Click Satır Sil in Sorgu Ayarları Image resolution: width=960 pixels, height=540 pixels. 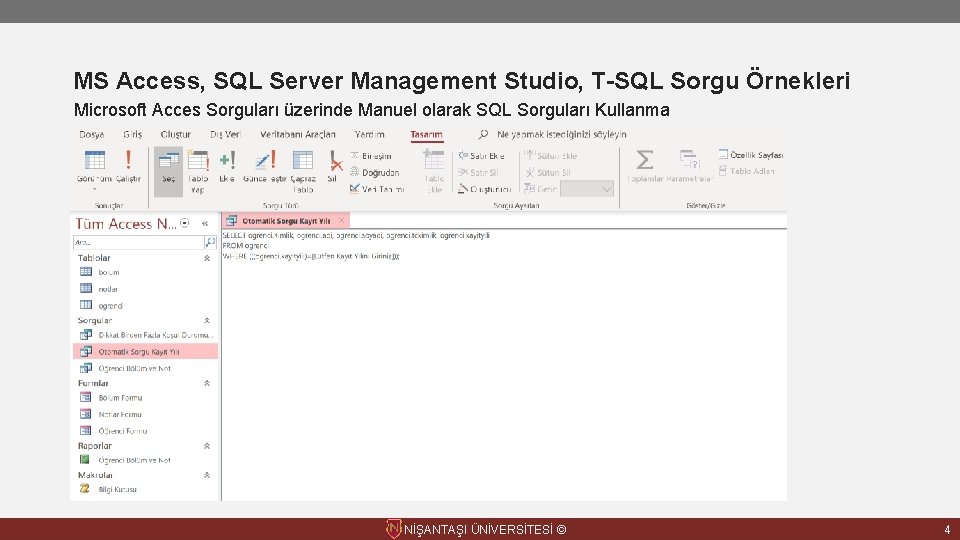point(478,173)
